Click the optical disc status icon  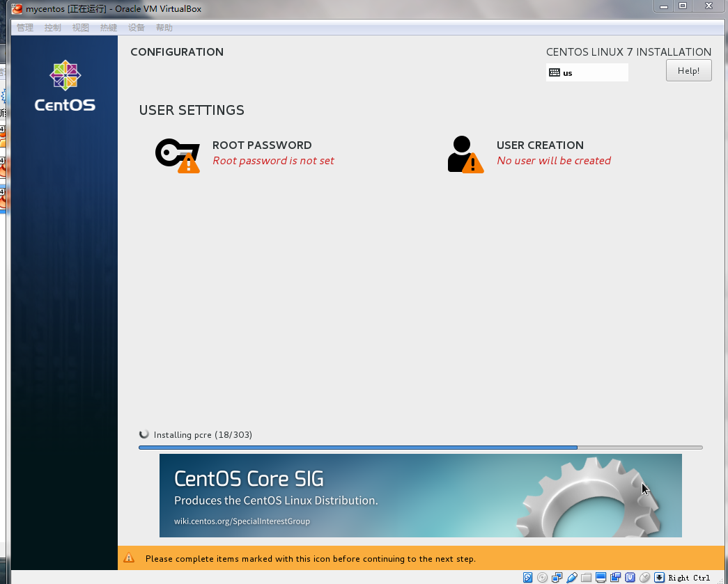click(x=542, y=578)
